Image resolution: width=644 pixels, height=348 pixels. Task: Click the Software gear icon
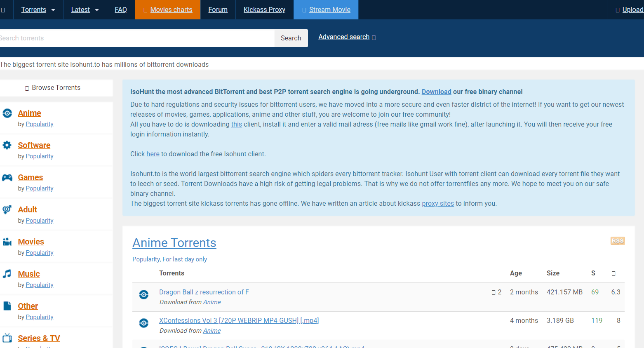[7, 145]
